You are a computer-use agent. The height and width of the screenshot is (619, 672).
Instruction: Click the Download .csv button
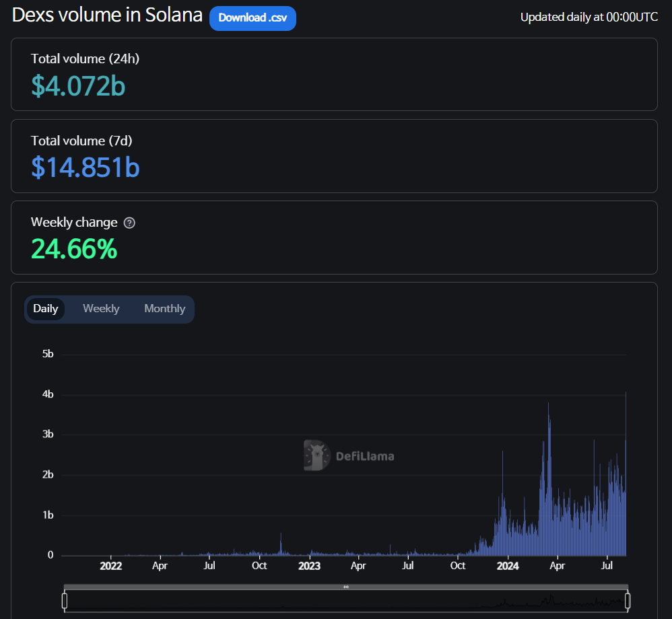point(253,18)
